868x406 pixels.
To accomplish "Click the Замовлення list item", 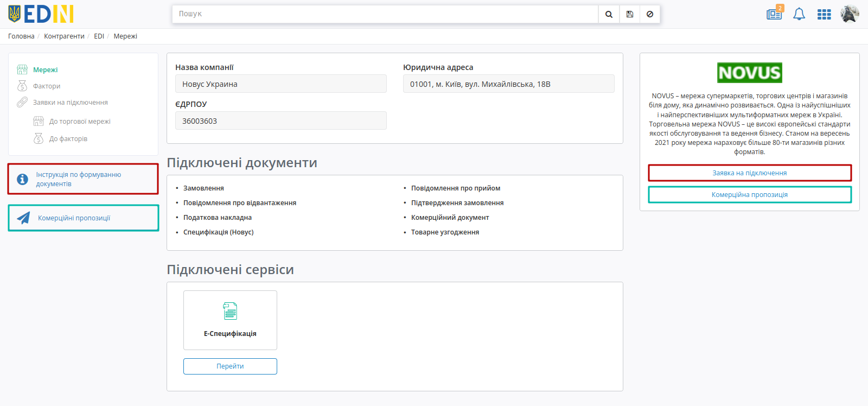I will point(203,188).
